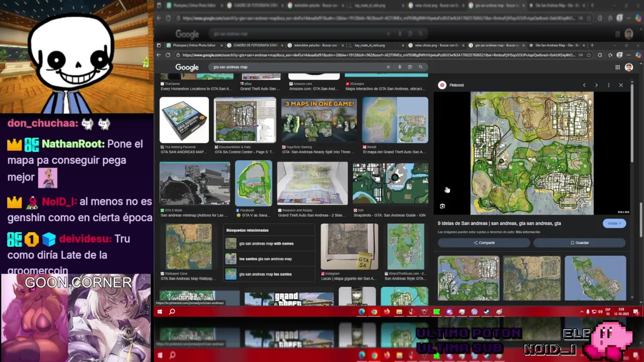Open '3 MAPS IN ONE GAME' result image
This screenshot has height=362, width=644.
point(319,120)
